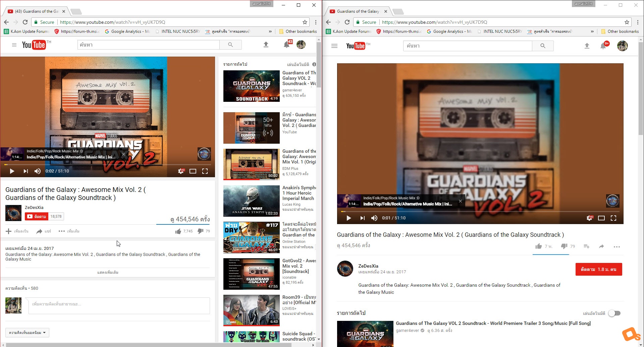The image size is (644, 347).
Task: Play the video in left window player
Action: (12, 171)
